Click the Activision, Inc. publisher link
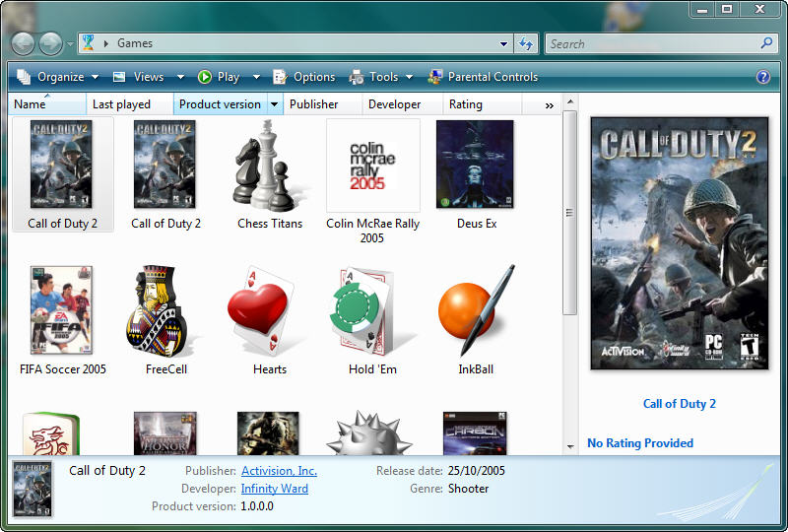This screenshot has width=788, height=532. pyautogui.click(x=279, y=471)
